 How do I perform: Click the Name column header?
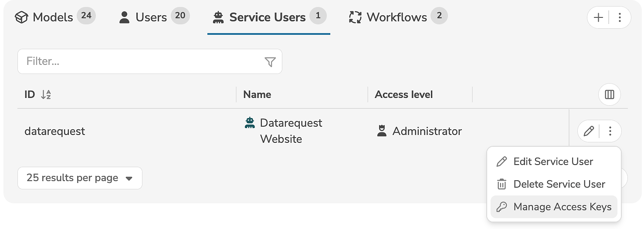257,94
